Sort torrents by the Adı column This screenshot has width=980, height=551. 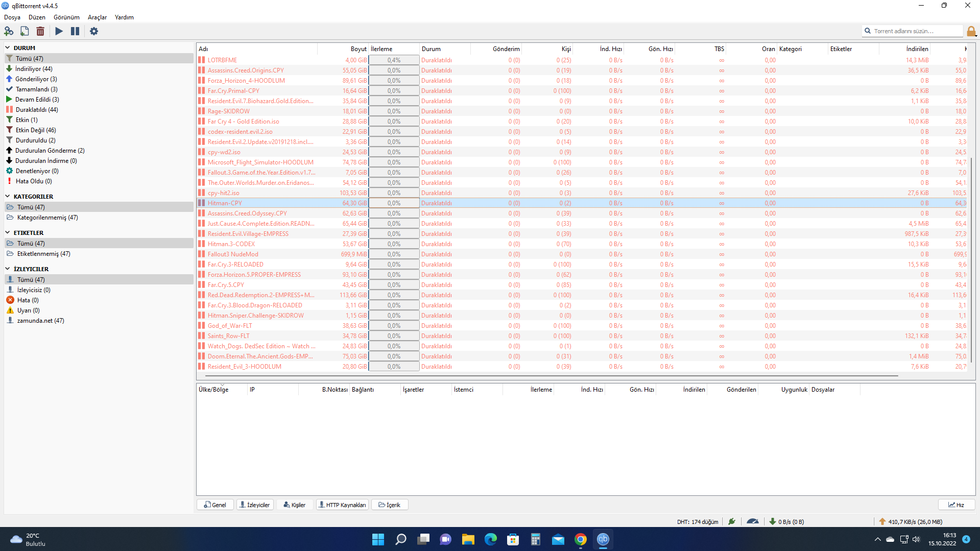pos(257,49)
